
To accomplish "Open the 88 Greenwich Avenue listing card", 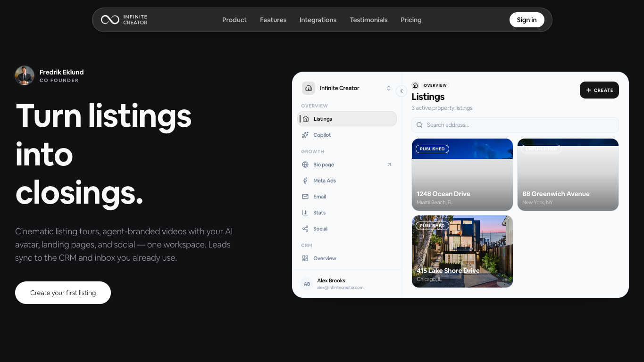I will (568, 174).
